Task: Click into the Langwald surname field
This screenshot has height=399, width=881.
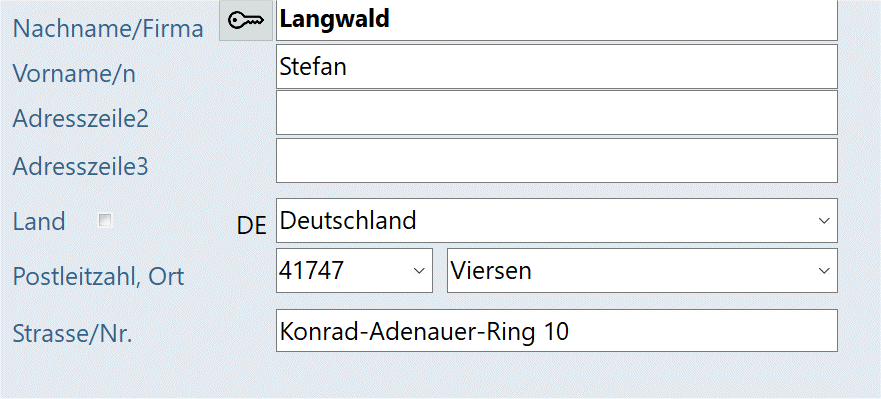Action: coord(557,20)
